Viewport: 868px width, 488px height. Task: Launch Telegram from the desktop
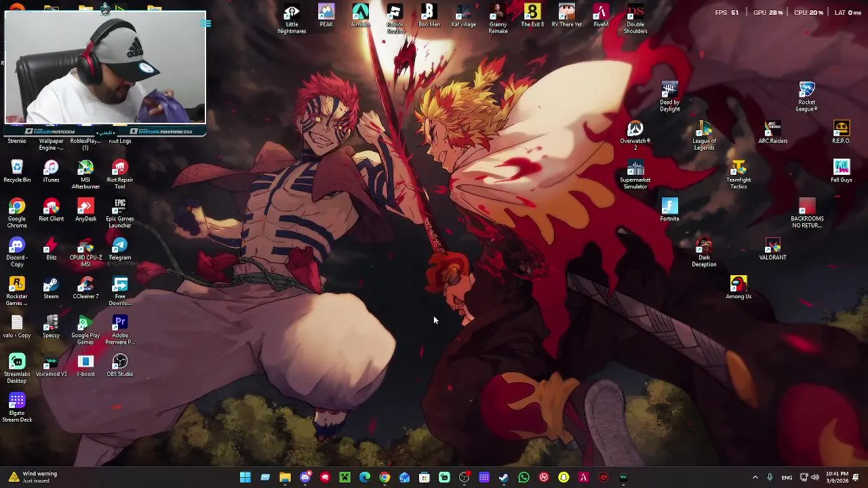pos(120,249)
